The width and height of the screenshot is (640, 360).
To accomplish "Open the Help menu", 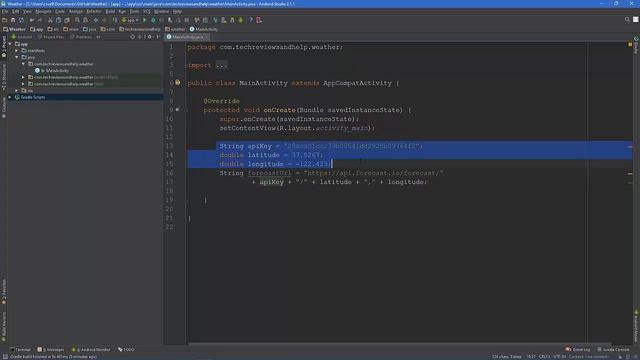I will click(x=177, y=11).
